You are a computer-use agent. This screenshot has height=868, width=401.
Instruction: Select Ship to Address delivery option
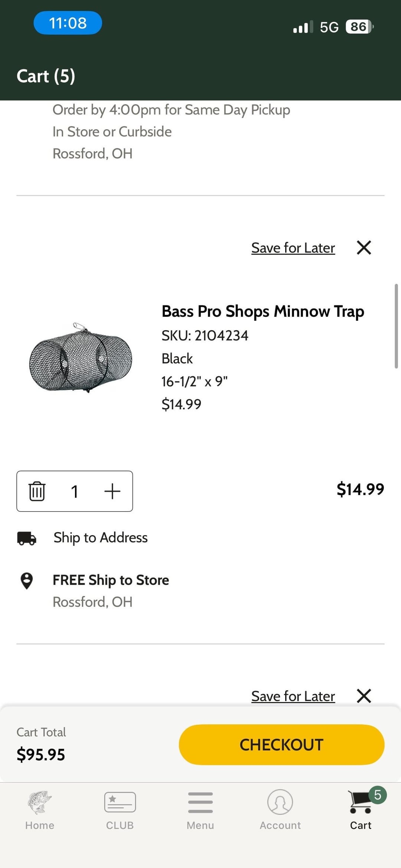[101, 537]
